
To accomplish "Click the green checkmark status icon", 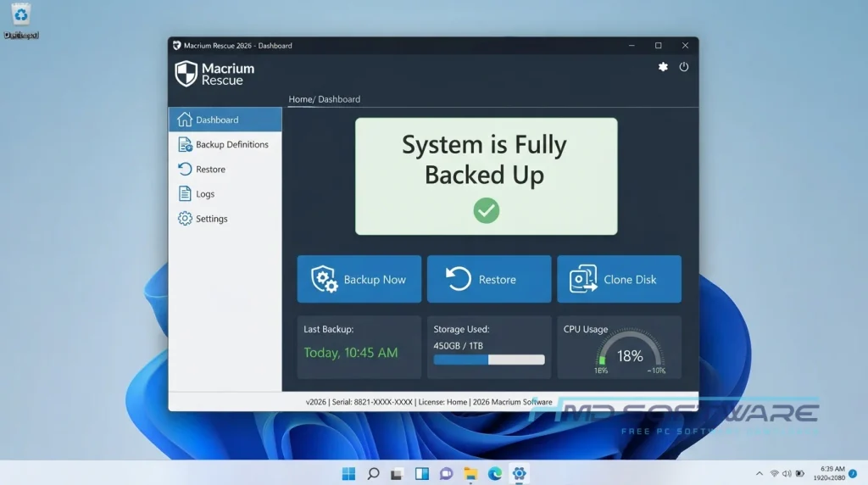I will tap(486, 211).
